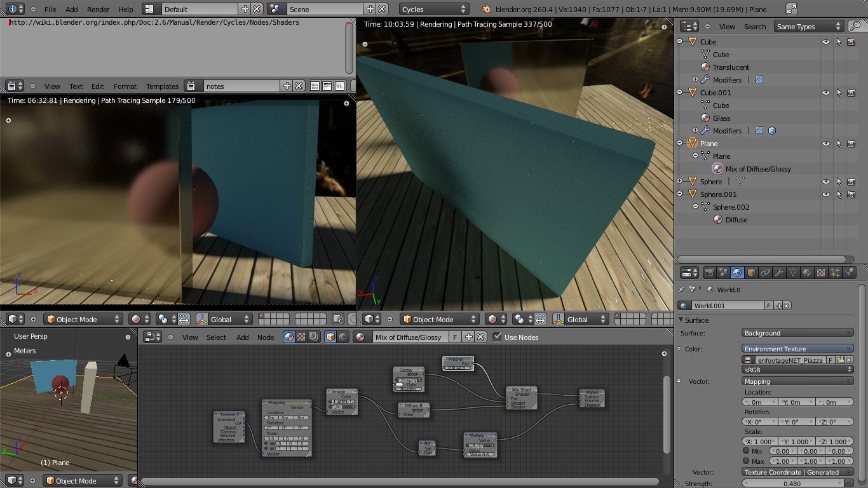
Task: Switch to the Texture properties tab (checker icon)
Action: coord(821,273)
